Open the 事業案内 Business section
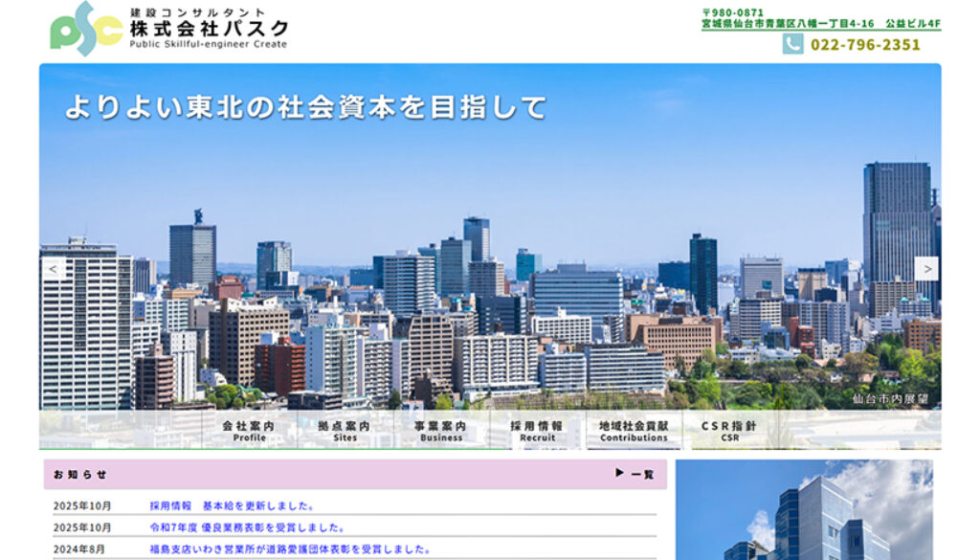Image resolution: width=980 pixels, height=560 pixels. [440, 431]
